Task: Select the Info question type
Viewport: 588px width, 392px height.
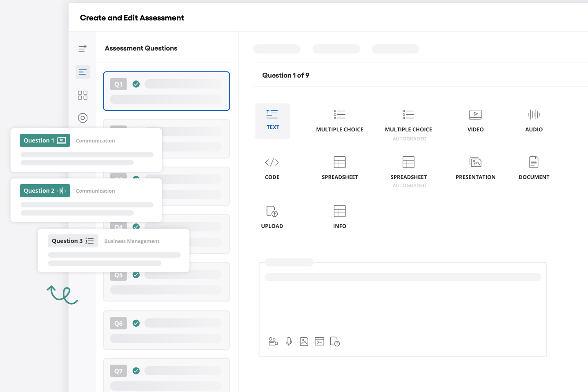Action: pos(339,216)
